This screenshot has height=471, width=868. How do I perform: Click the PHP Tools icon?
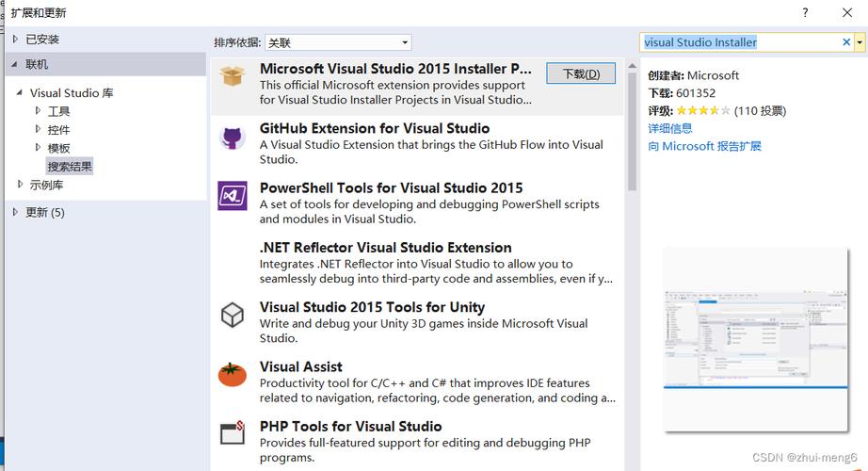pyautogui.click(x=233, y=433)
